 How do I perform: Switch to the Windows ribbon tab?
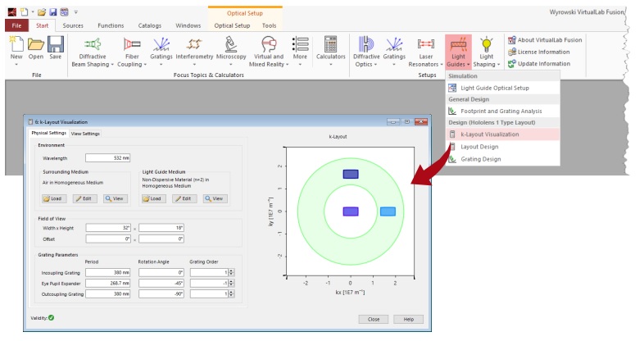click(x=188, y=25)
